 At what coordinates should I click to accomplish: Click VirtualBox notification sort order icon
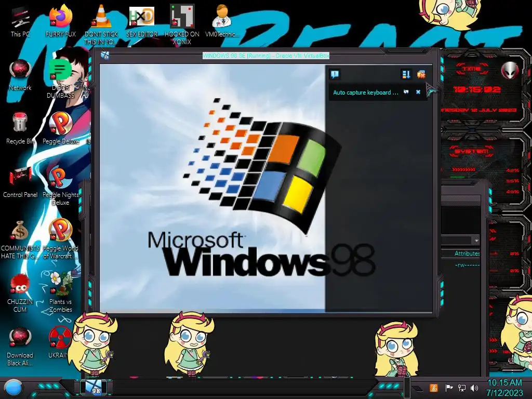coord(406,74)
